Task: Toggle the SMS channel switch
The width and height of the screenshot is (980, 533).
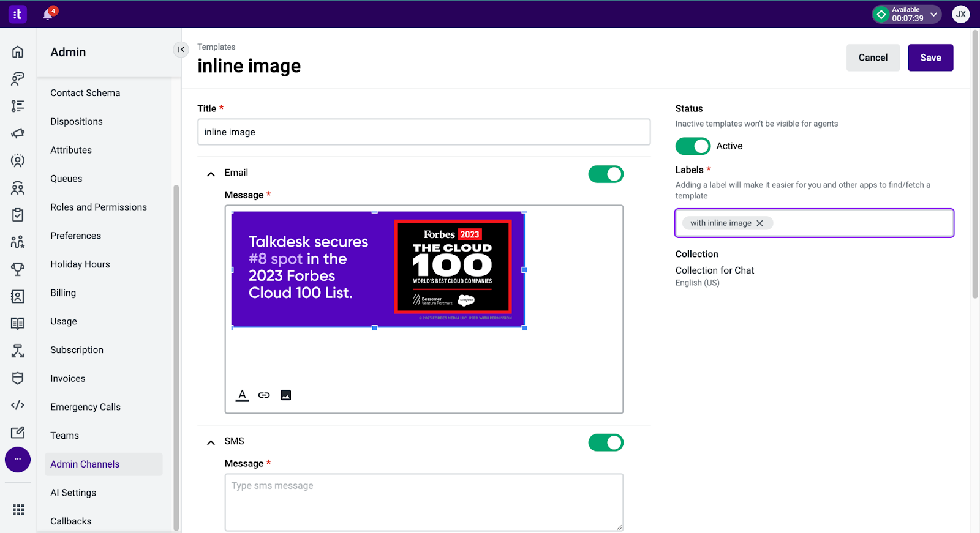Action: point(606,442)
